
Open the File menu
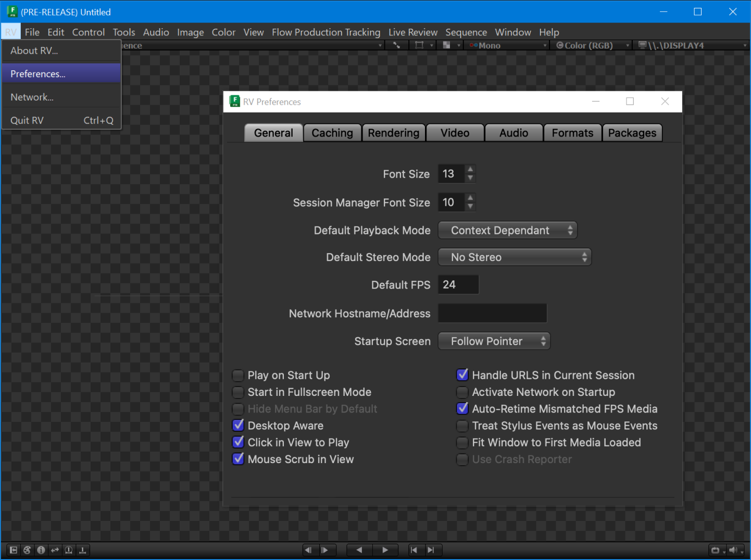[32, 32]
